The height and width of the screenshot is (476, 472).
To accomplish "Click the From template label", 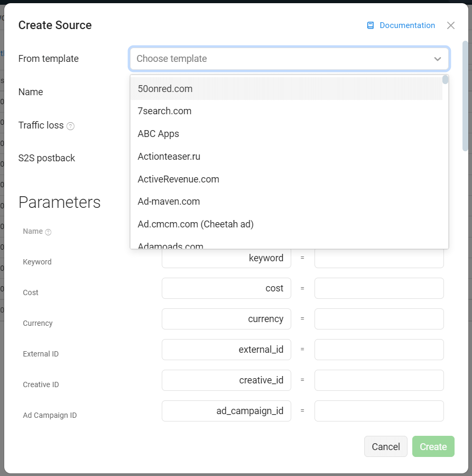I will (48, 59).
